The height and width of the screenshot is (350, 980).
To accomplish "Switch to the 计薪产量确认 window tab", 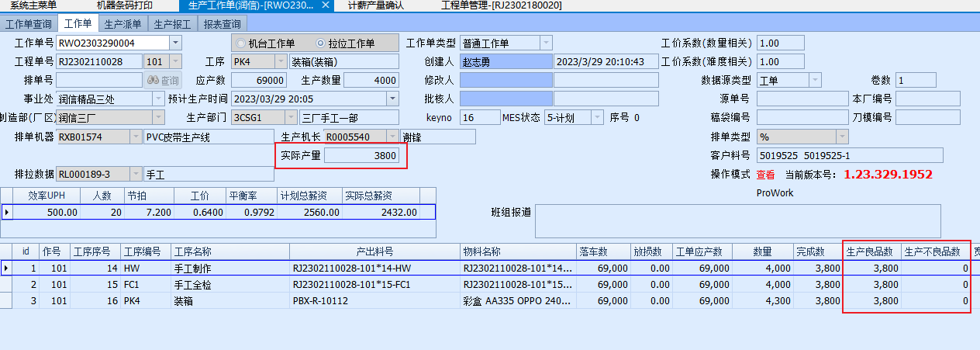I will pyautogui.click(x=375, y=5).
